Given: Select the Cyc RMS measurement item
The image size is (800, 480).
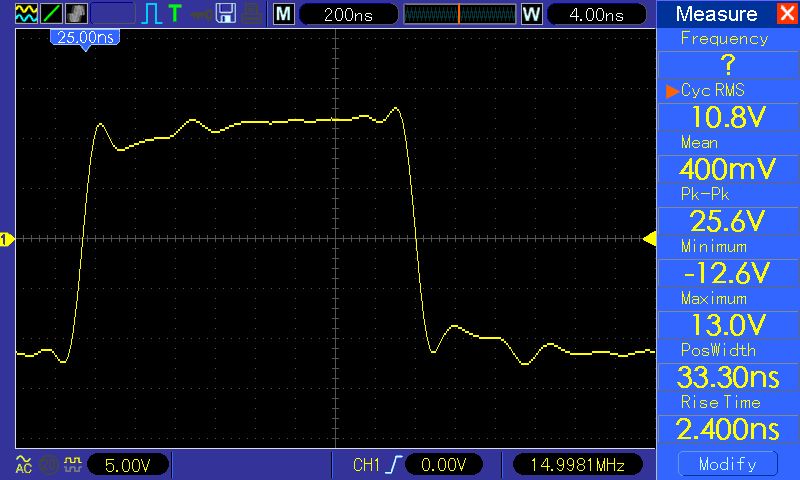Looking at the screenshot, I should point(713,90).
